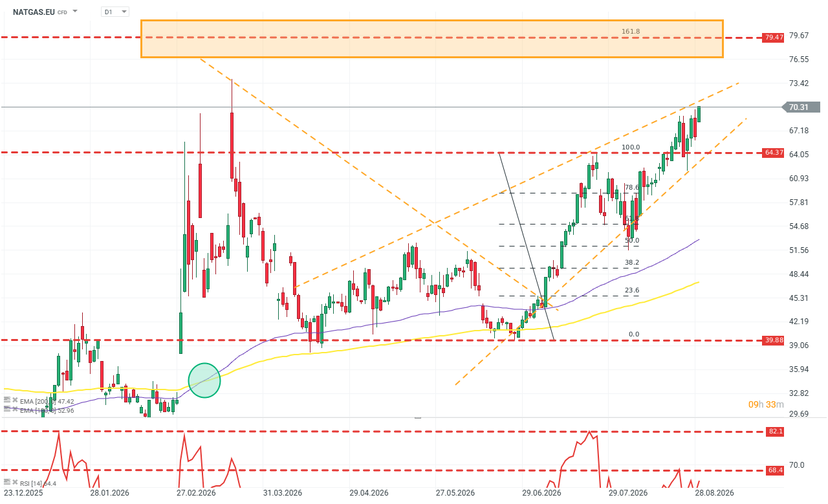The width and height of the screenshot is (828, 504).
Task: Click the 76.55 price axis label
Action: click(800, 60)
